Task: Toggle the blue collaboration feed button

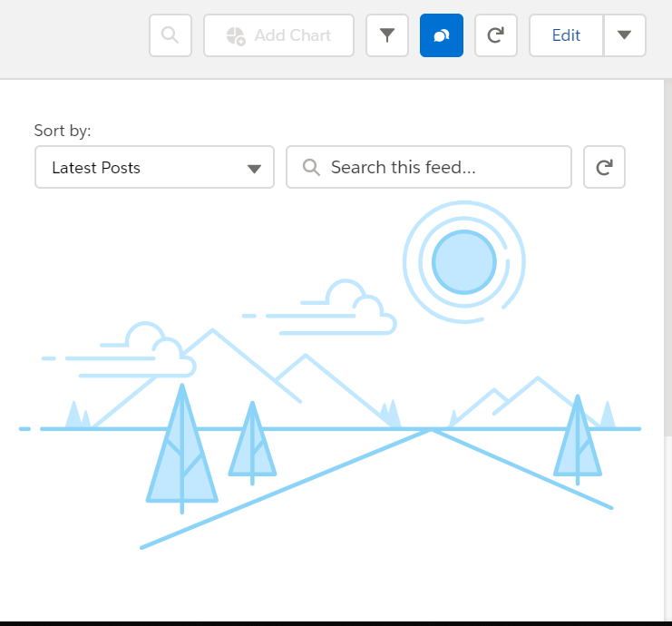Action: [x=442, y=35]
